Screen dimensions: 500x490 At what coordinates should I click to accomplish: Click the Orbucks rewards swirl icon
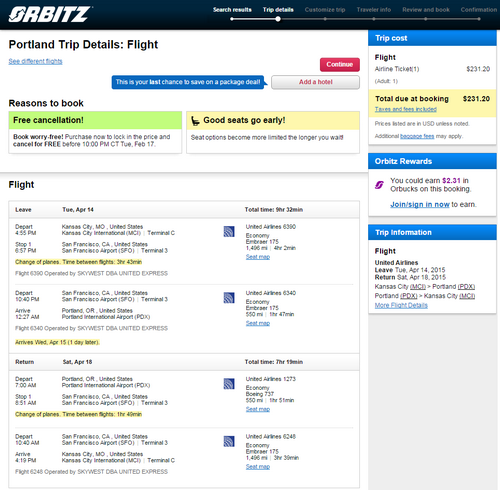tap(379, 185)
